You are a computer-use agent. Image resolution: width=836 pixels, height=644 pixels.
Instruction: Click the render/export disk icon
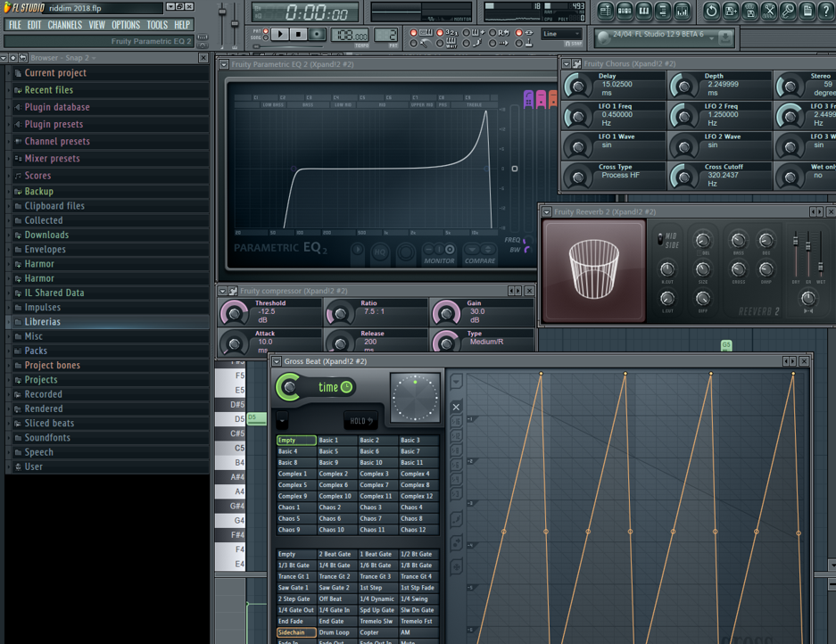click(x=749, y=10)
